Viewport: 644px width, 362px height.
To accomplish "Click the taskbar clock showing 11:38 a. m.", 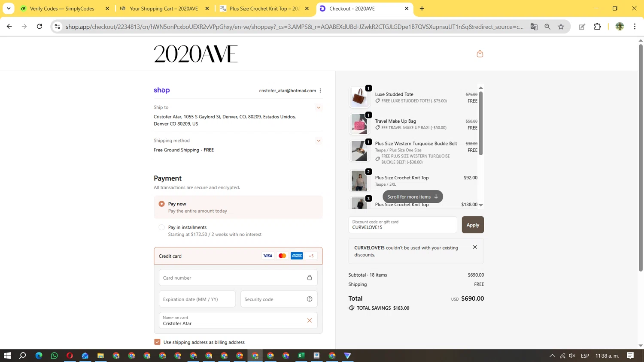I will click(607, 356).
